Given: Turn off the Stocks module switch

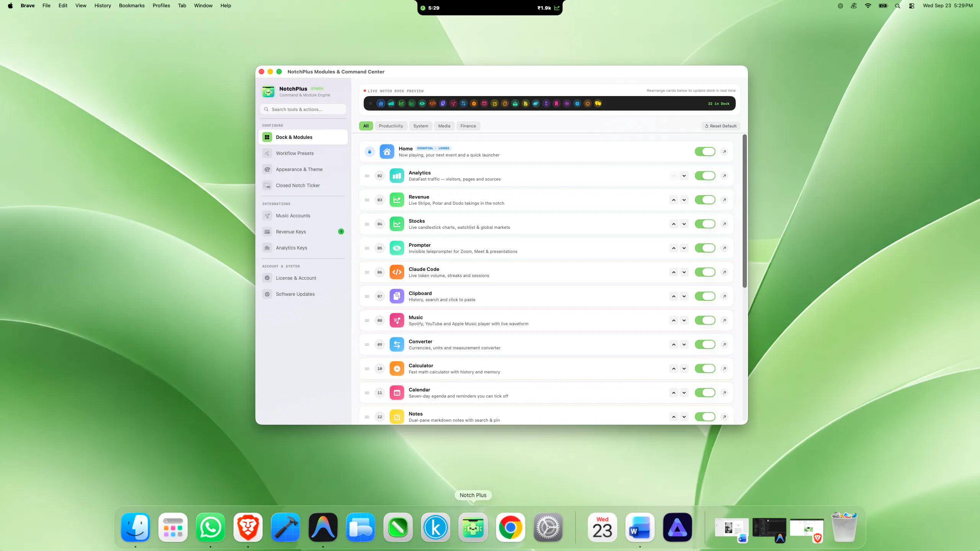Looking at the screenshot, I should (705, 224).
